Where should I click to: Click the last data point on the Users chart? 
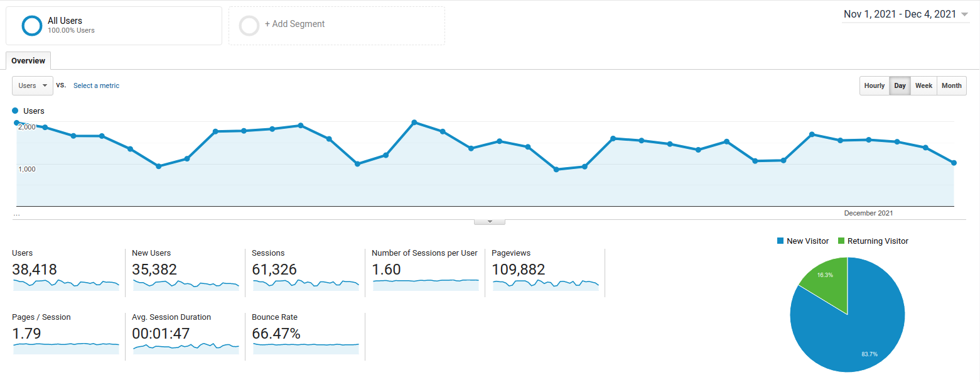point(954,163)
